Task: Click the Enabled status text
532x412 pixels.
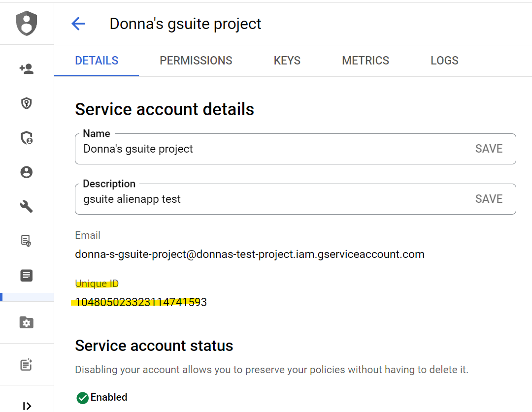Action: 109,397
